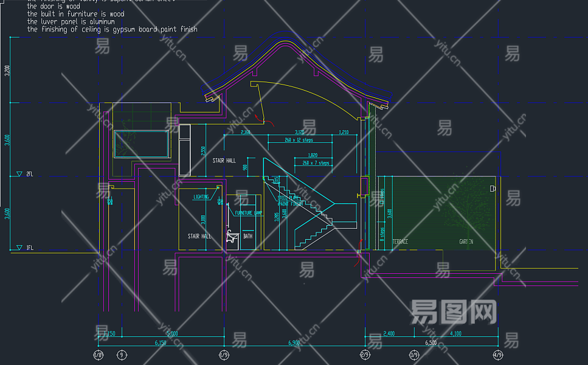Select the 1,820 dimension value

tap(313, 155)
